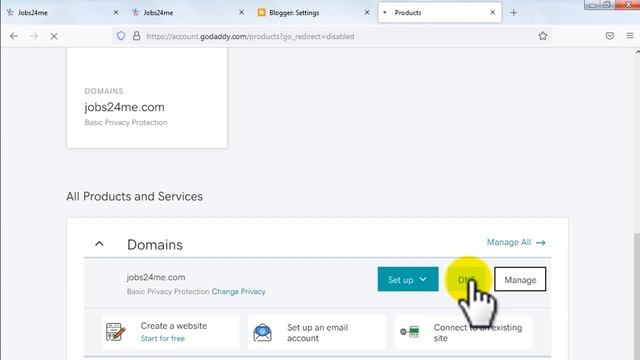This screenshot has height=360, width=640.
Task: Switch to the first Jobs24me tab
Action: tap(63, 13)
